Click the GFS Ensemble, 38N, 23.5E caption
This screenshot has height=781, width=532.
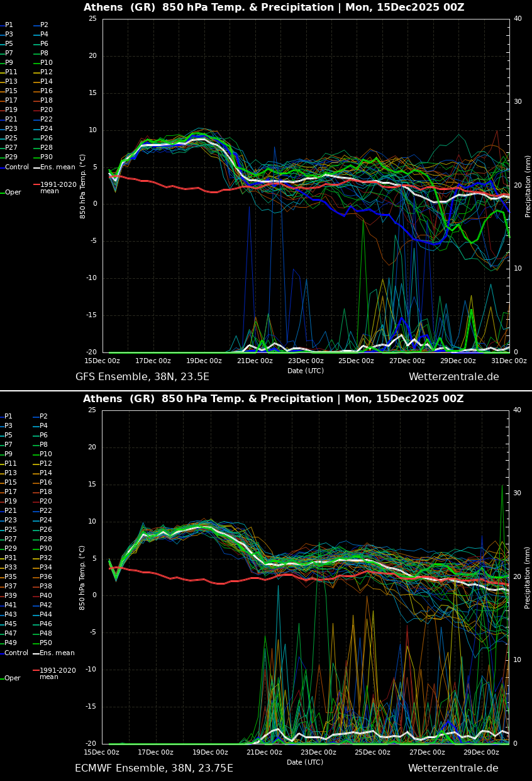tap(142, 377)
